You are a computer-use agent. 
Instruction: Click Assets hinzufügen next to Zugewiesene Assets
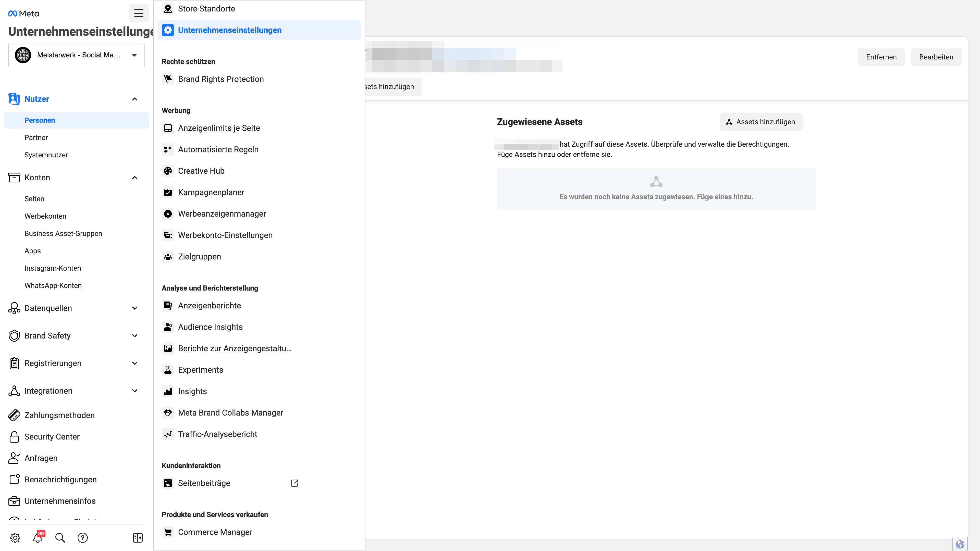[761, 122]
